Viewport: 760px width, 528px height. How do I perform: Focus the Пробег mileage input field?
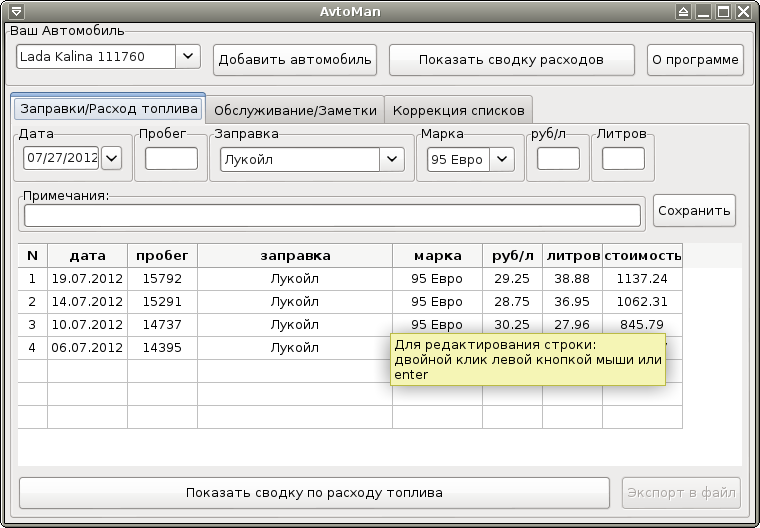(171, 158)
